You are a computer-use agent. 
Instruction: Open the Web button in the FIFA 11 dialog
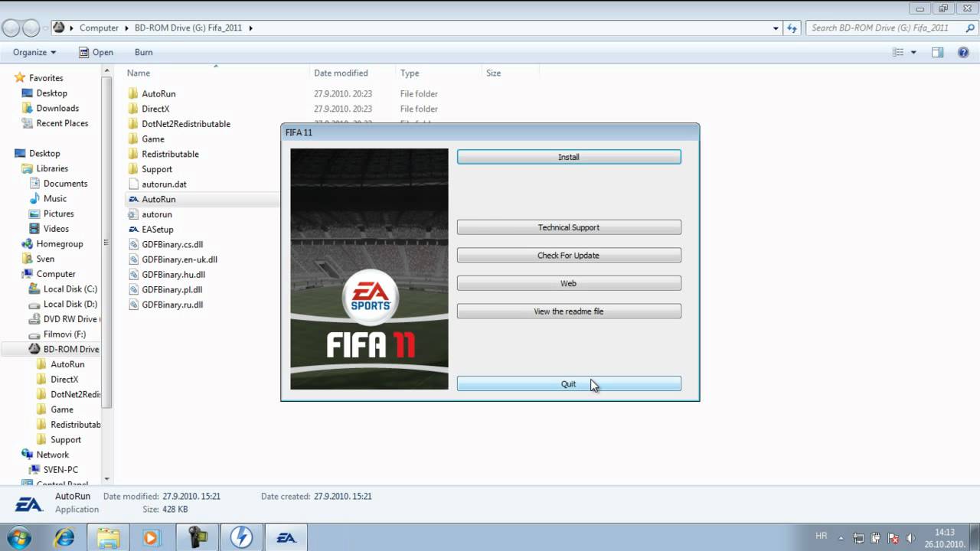tap(569, 283)
